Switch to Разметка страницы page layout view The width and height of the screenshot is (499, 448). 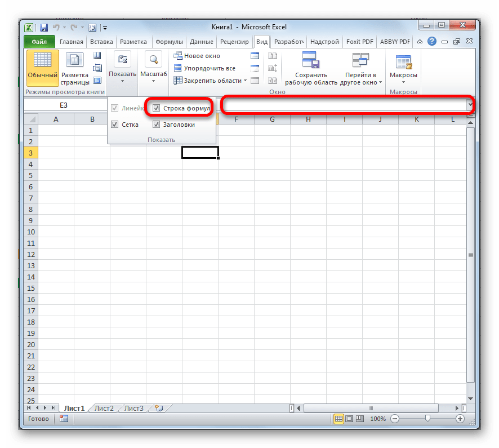tap(75, 68)
